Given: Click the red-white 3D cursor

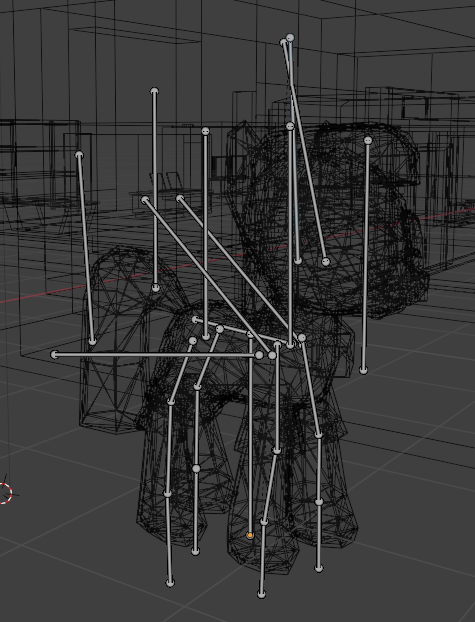Looking at the screenshot, I should [4, 493].
